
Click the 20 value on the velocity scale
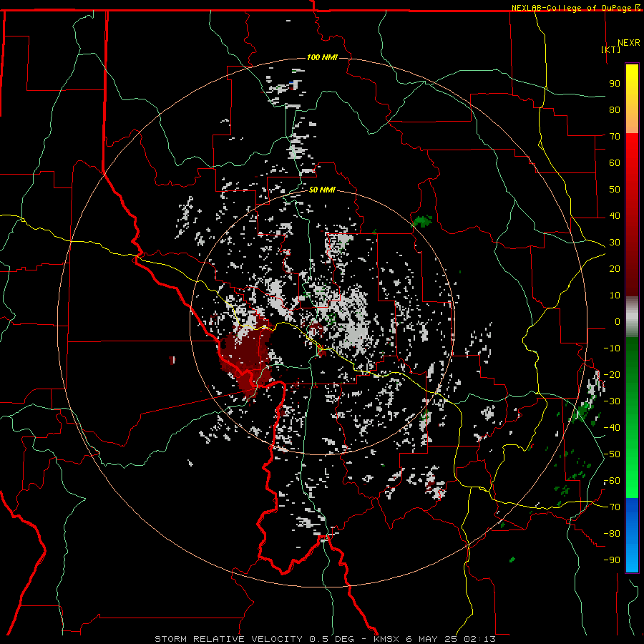pos(615,269)
